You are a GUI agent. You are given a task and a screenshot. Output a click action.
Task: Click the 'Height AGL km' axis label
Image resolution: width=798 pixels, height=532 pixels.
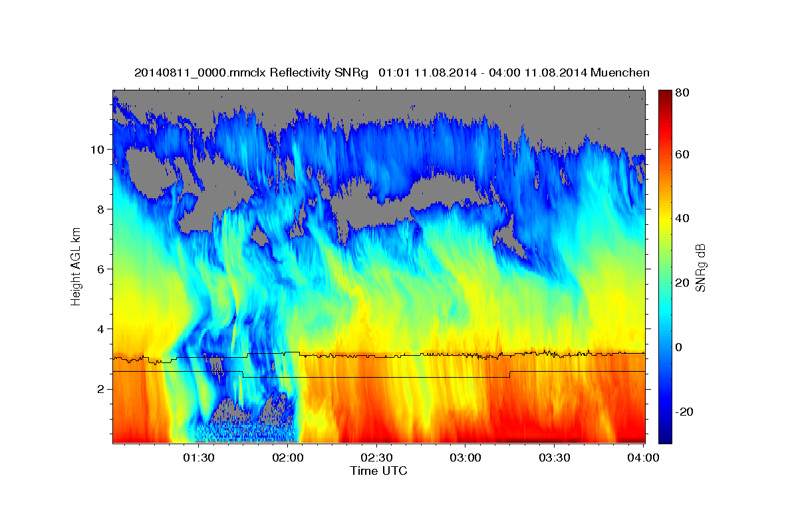[76, 266]
